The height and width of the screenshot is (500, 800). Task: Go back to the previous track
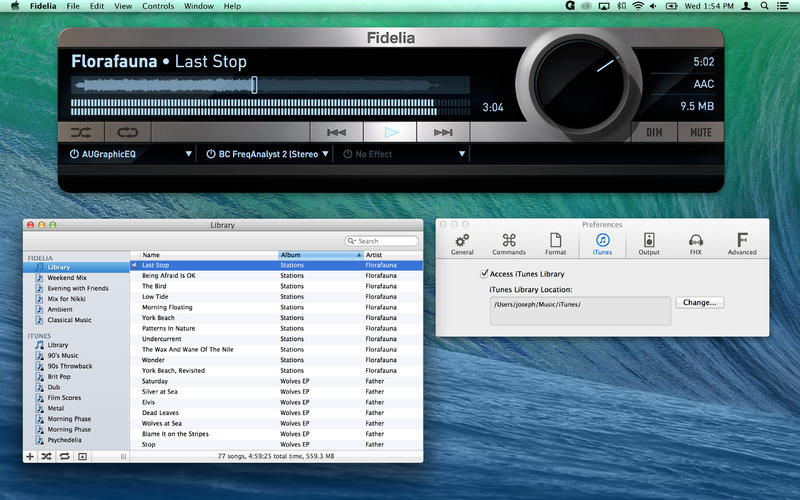(x=337, y=131)
